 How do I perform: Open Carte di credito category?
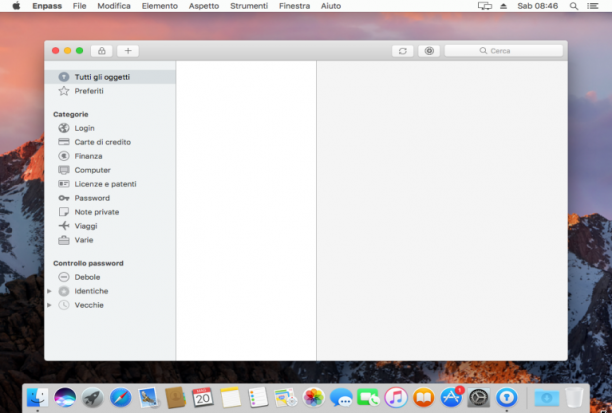pos(110,142)
